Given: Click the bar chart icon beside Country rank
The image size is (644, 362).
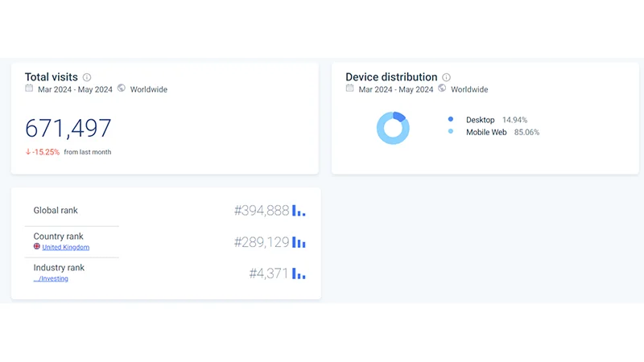Looking at the screenshot, I should 299,242.
